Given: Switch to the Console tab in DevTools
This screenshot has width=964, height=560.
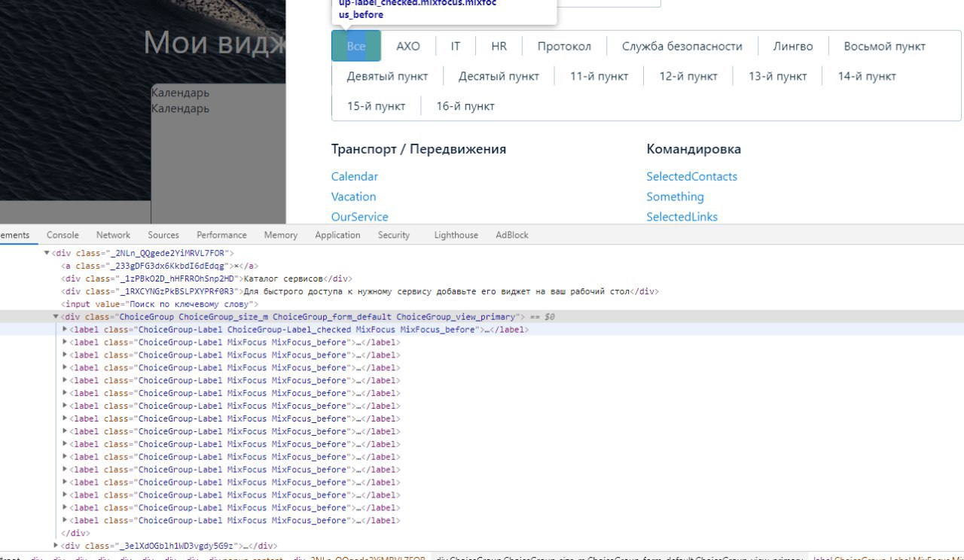Looking at the screenshot, I should [x=63, y=235].
